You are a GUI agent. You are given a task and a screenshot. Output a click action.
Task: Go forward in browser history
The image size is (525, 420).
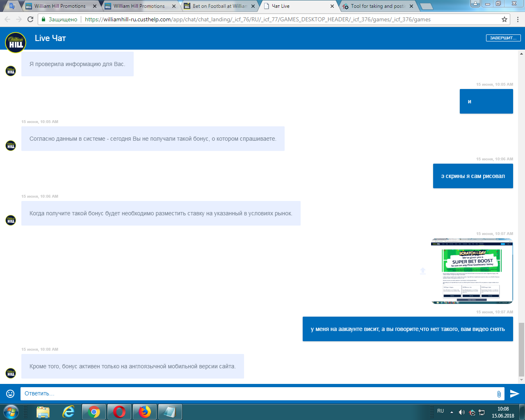tap(19, 19)
